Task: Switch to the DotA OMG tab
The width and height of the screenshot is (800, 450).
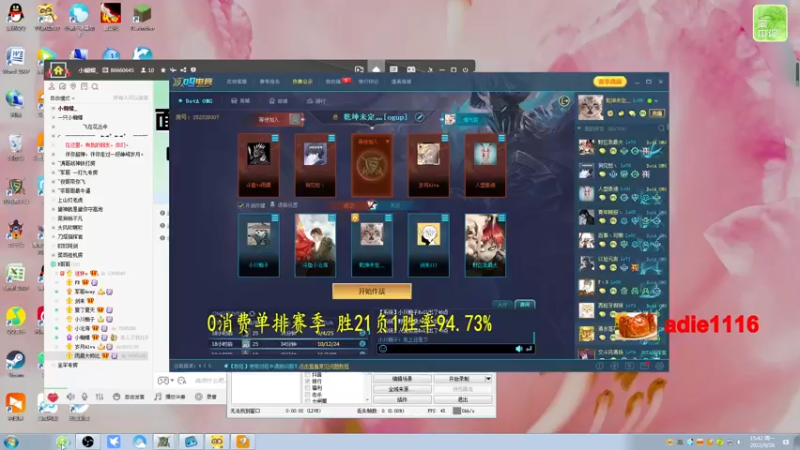Action: click(x=196, y=101)
